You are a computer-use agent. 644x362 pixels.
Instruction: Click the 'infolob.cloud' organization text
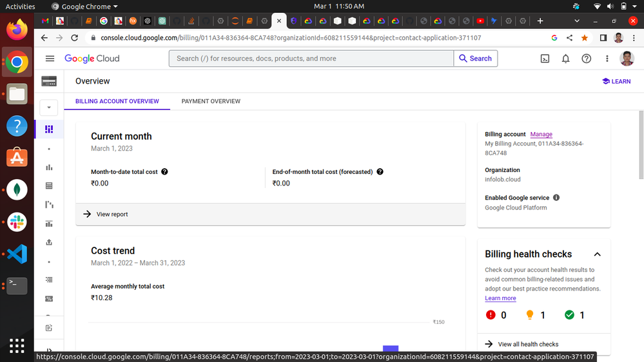pyautogui.click(x=502, y=179)
